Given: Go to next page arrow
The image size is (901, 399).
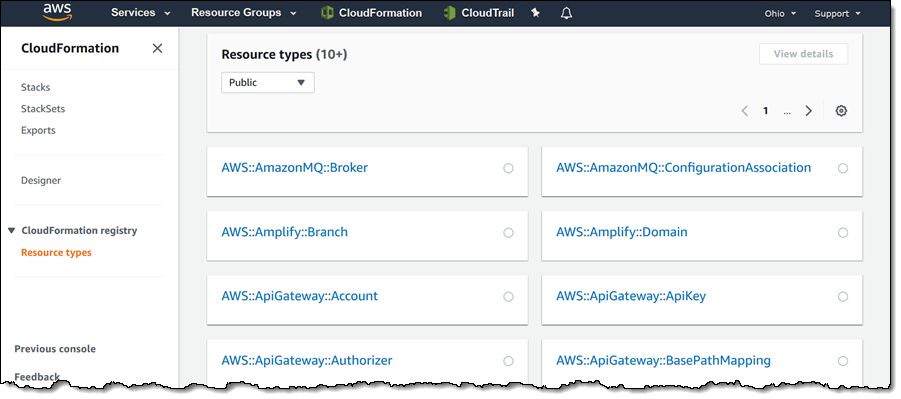Looking at the screenshot, I should (x=808, y=111).
